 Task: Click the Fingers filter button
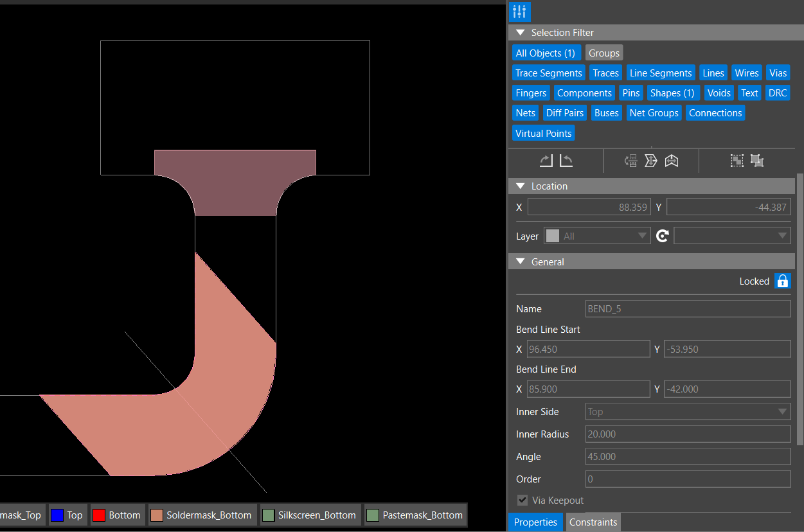tap(531, 93)
